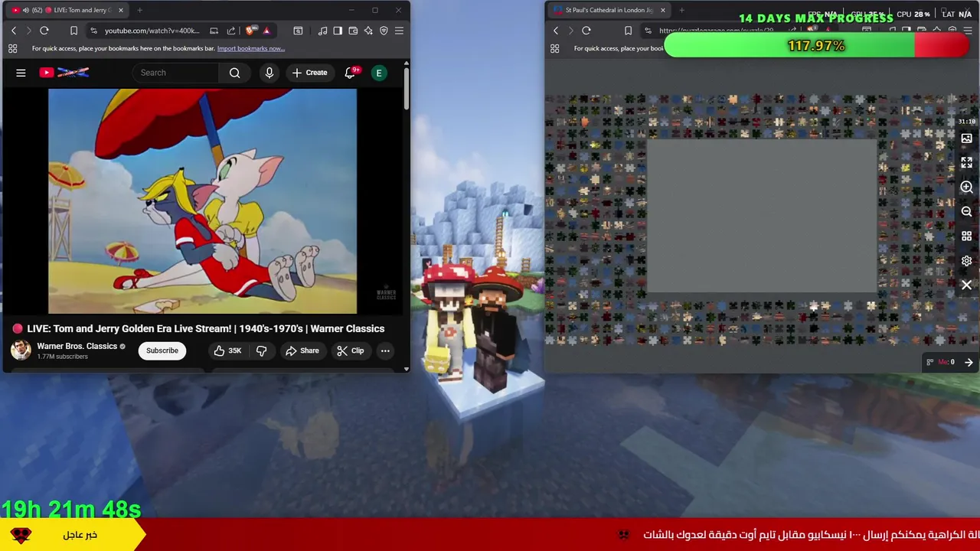Click the Clip button under the video
The height and width of the screenshot is (551, 980).
[350, 350]
